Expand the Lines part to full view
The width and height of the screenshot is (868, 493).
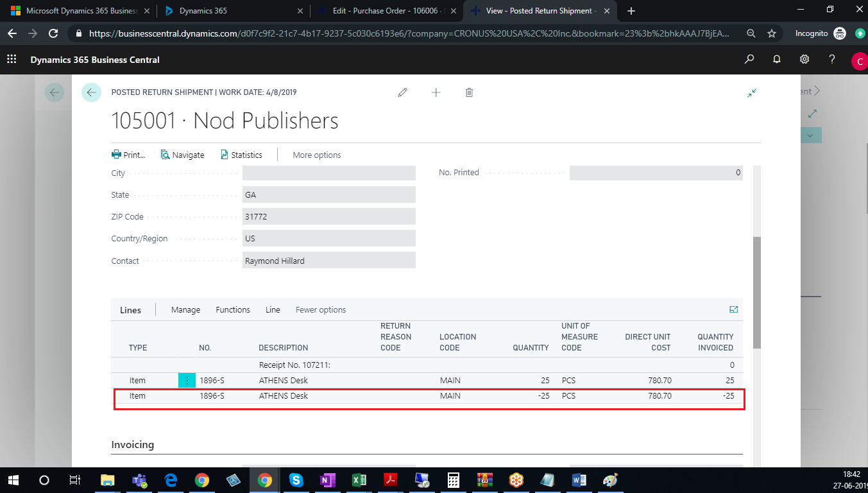tap(734, 309)
